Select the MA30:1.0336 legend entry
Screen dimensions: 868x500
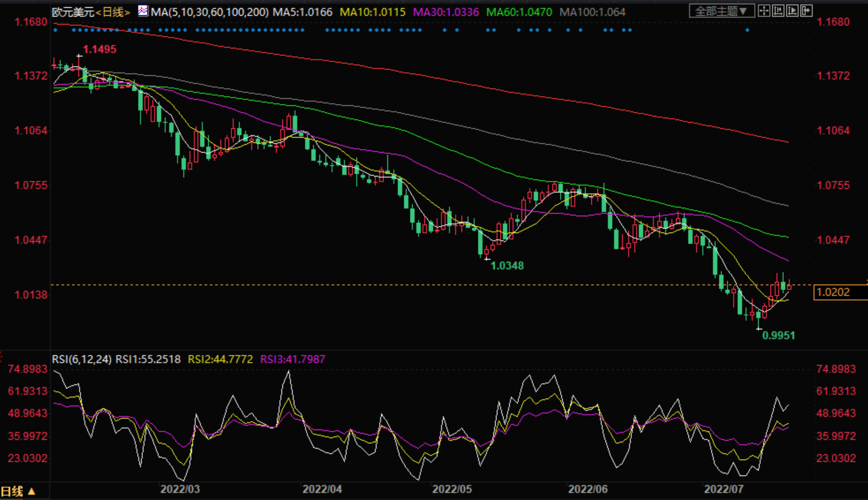pyautogui.click(x=445, y=12)
